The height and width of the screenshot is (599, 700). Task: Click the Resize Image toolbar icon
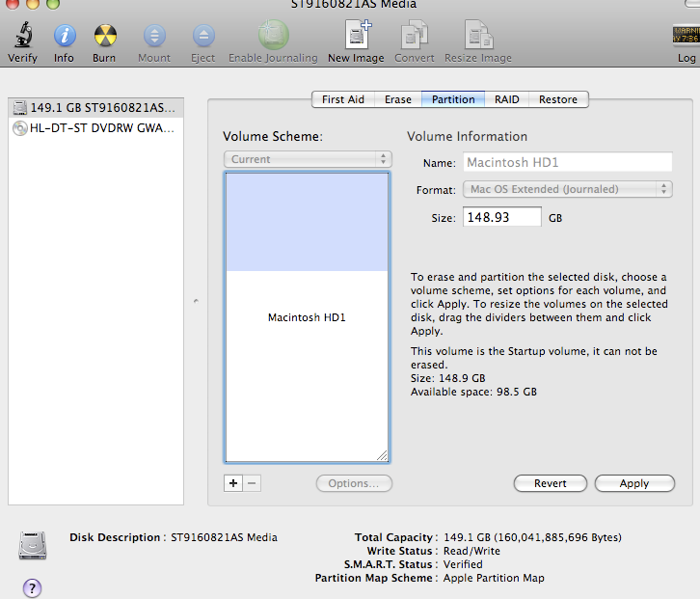[478, 34]
